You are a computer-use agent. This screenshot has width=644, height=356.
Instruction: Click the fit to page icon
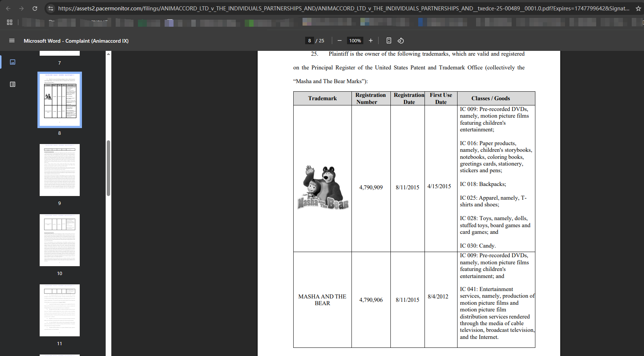389,40
